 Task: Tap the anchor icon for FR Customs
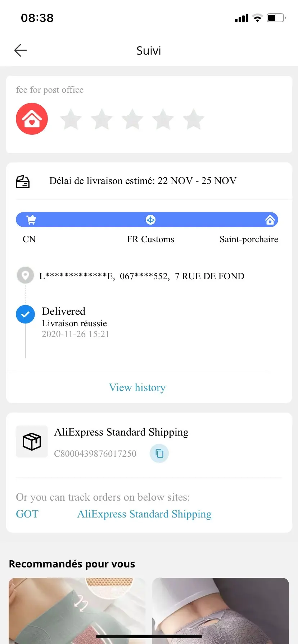pyautogui.click(x=150, y=220)
